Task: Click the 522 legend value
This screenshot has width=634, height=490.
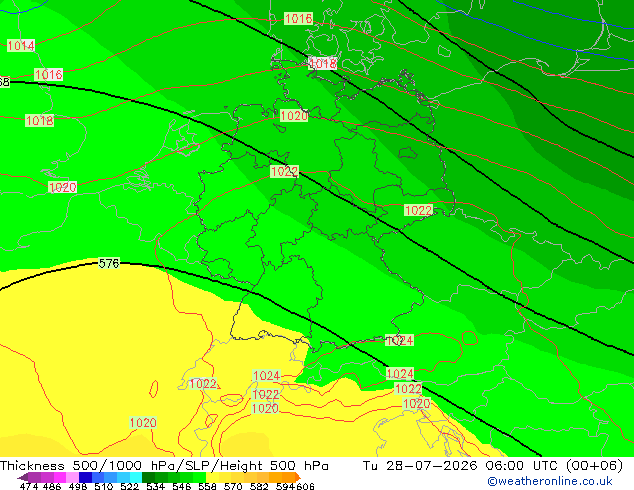Action: pos(129,486)
